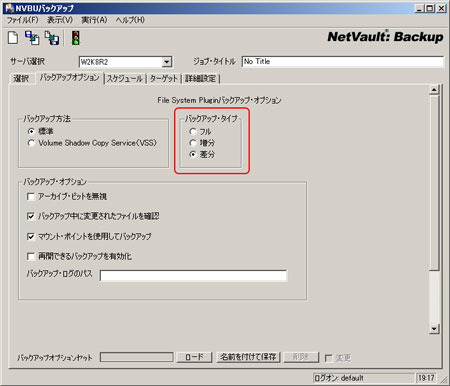This screenshot has width=450, height=386.
Task: Click the ログオン: default status entry
Action: click(363, 378)
